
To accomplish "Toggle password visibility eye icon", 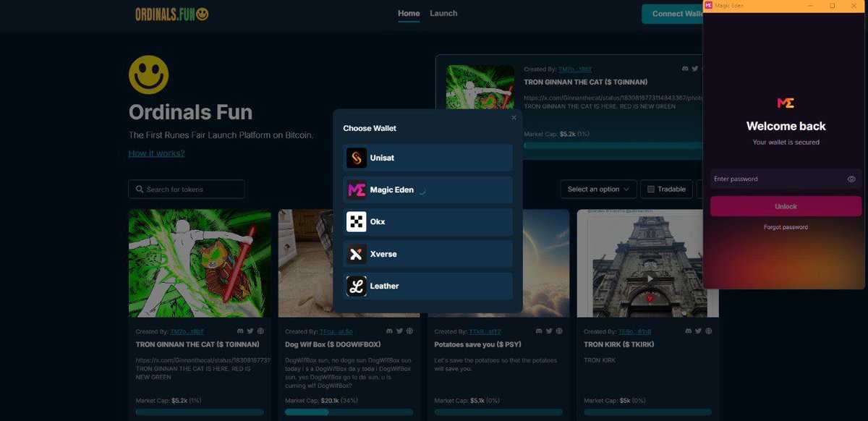I will [x=851, y=179].
